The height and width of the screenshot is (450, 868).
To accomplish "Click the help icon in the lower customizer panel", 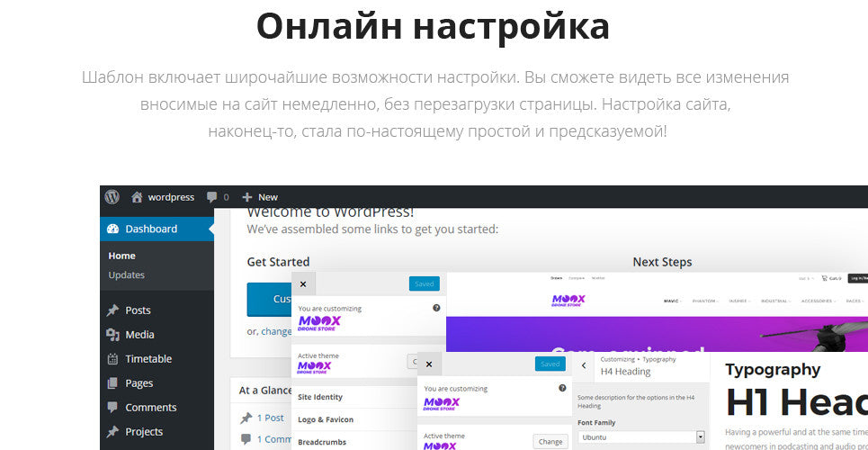I will (562, 388).
